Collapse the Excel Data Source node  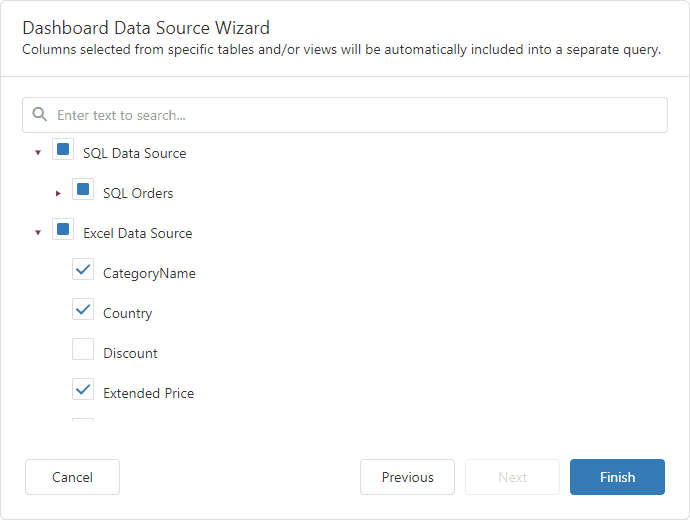pyautogui.click(x=38, y=233)
